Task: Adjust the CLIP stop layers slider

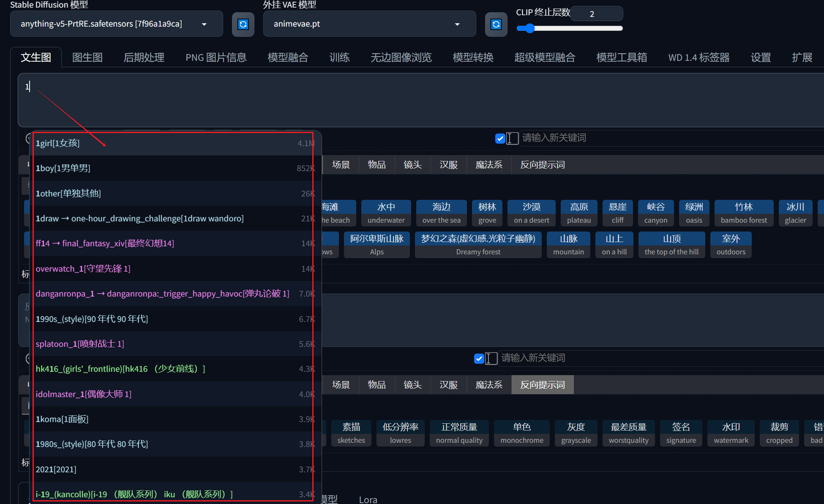Action: [570, 28]
